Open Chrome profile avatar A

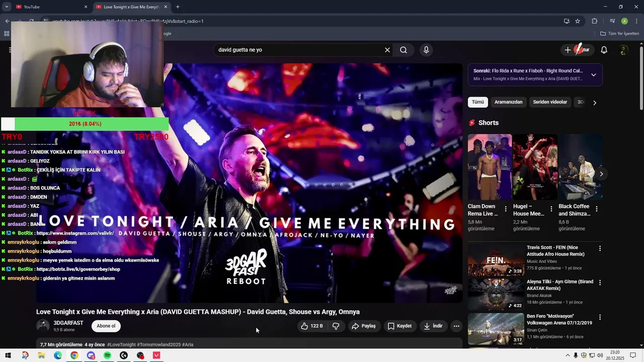tap(624, 21)
